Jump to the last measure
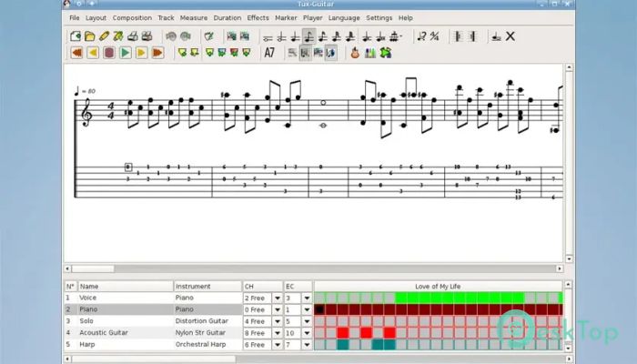 (157, 53)
